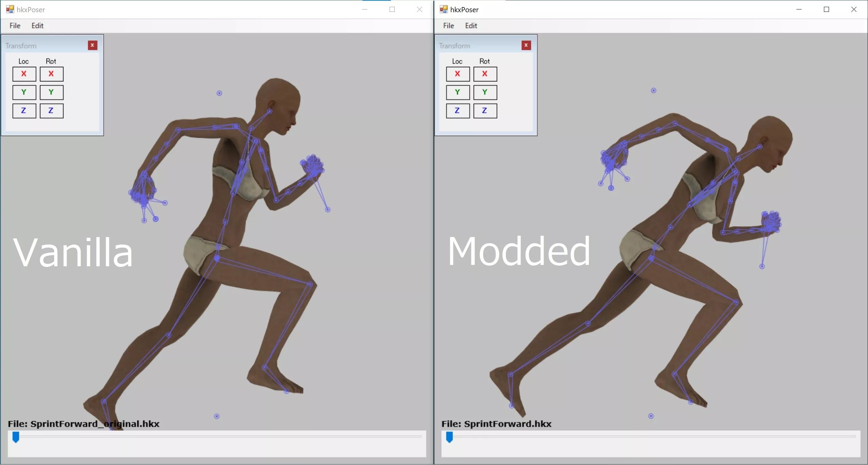Click Loc X button in Modded window
This screenshot has height=465, width=868.
(x=458, y=74)
